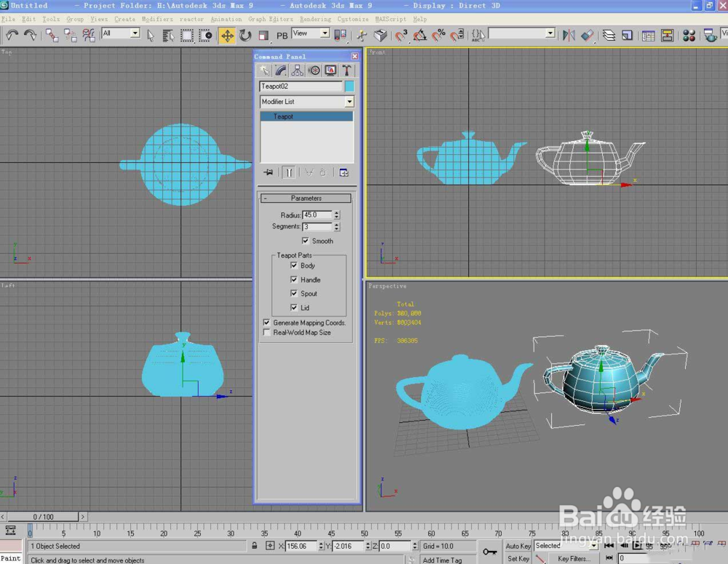Select the Select and Link tool
Image resolution: width=728 pixels, height=564 pixels.
tap(52, 35)
